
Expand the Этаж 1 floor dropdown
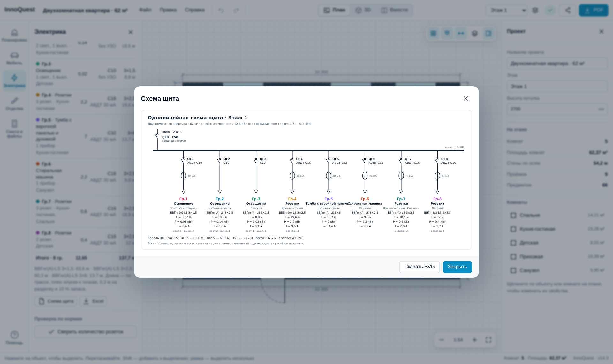[506, 10]
